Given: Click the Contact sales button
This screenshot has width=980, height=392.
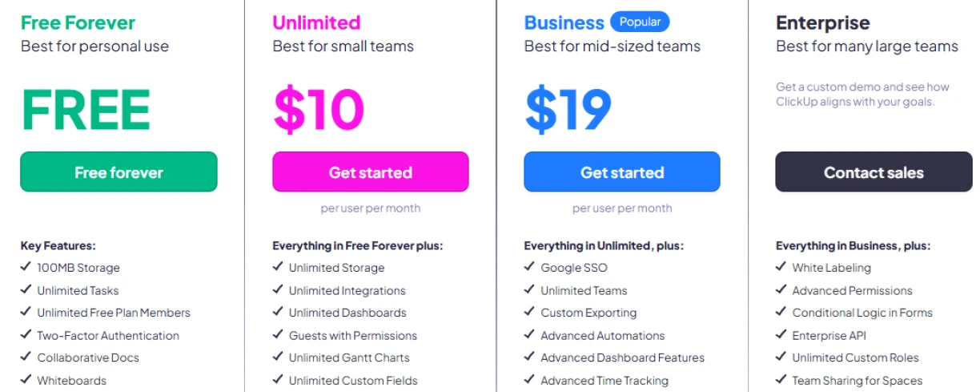Looking at the screenshot, I should [x=874, y=172].
